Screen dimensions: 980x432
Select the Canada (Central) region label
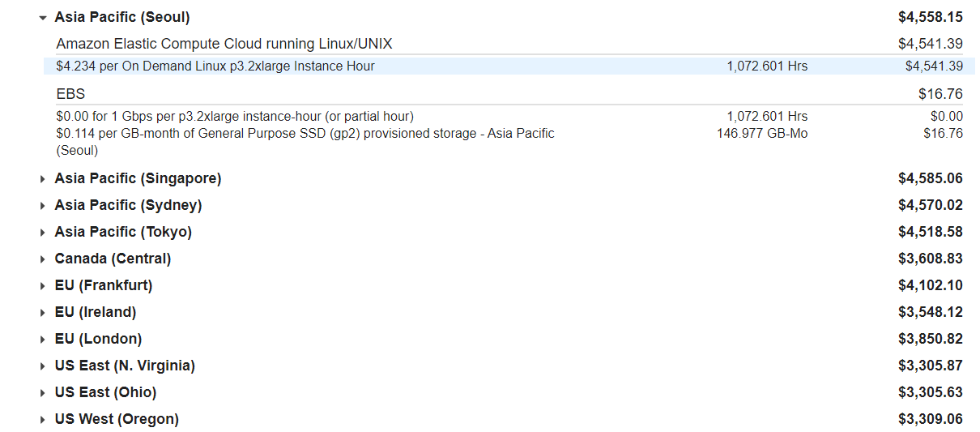pos(113,259)
